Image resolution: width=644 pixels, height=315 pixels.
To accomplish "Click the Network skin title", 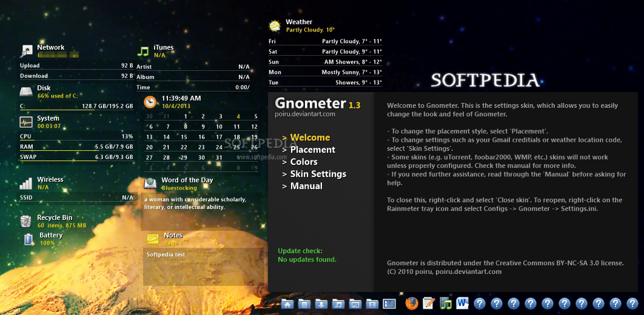I will (x=50, y=47).
